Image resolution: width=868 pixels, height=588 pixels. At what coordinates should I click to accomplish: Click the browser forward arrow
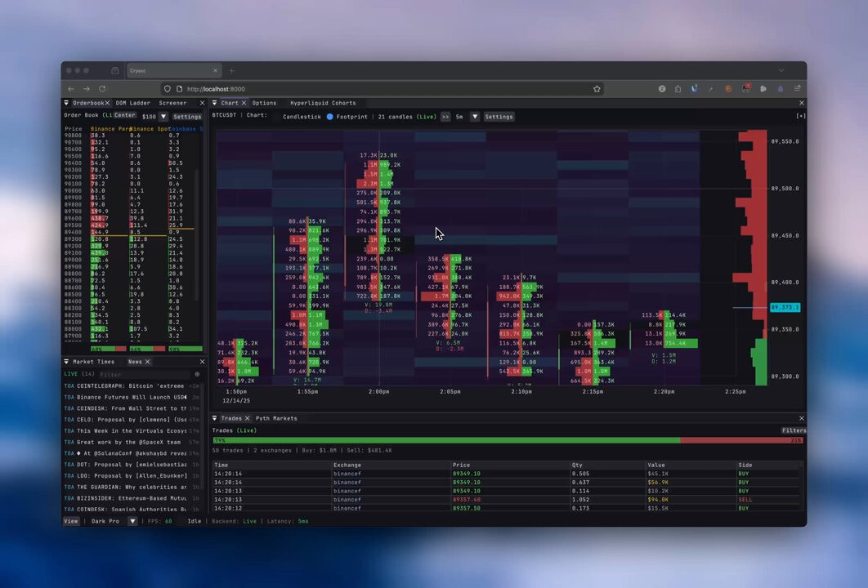tap(87, 88)
